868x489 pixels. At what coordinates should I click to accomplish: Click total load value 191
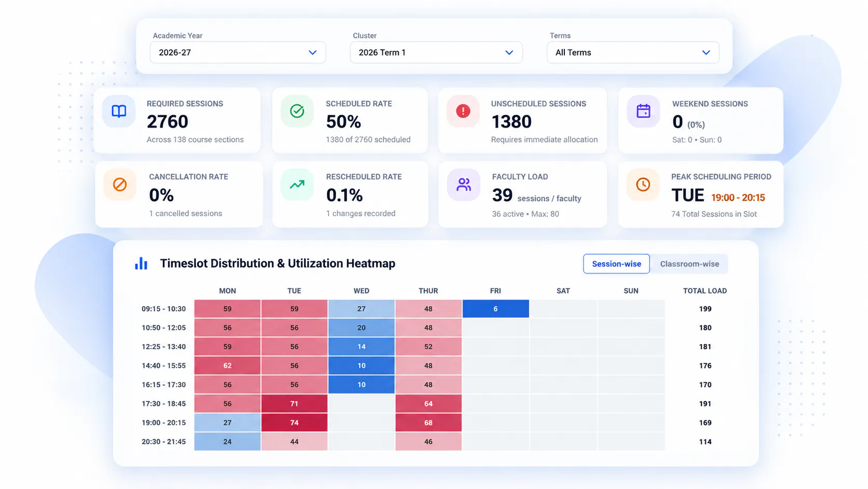point(705,404)
